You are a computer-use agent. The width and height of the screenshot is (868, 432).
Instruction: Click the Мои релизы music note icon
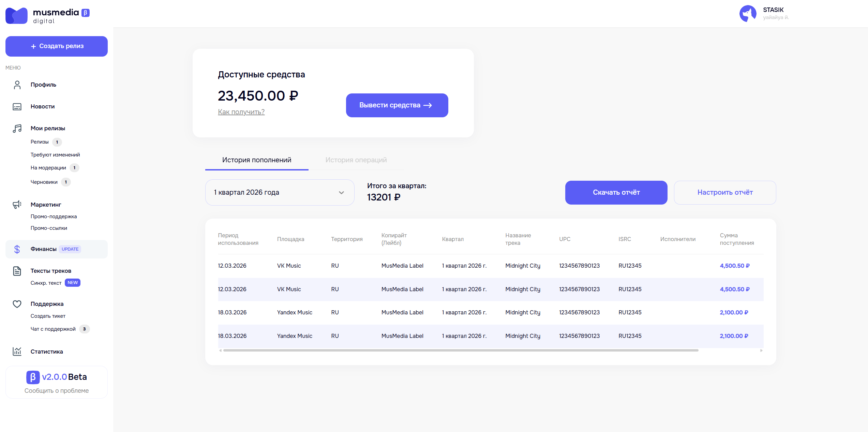tap(17, 129)
